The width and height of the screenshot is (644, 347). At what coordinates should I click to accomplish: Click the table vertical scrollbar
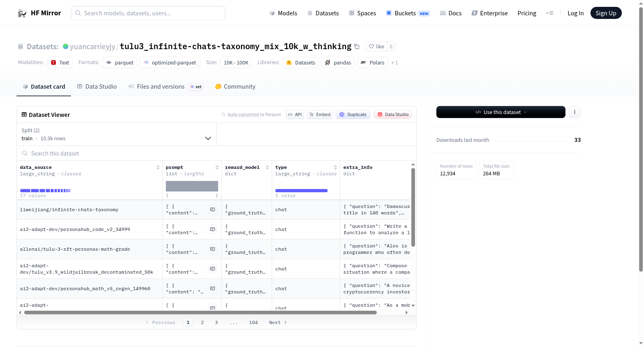click(x=413, y=207)
